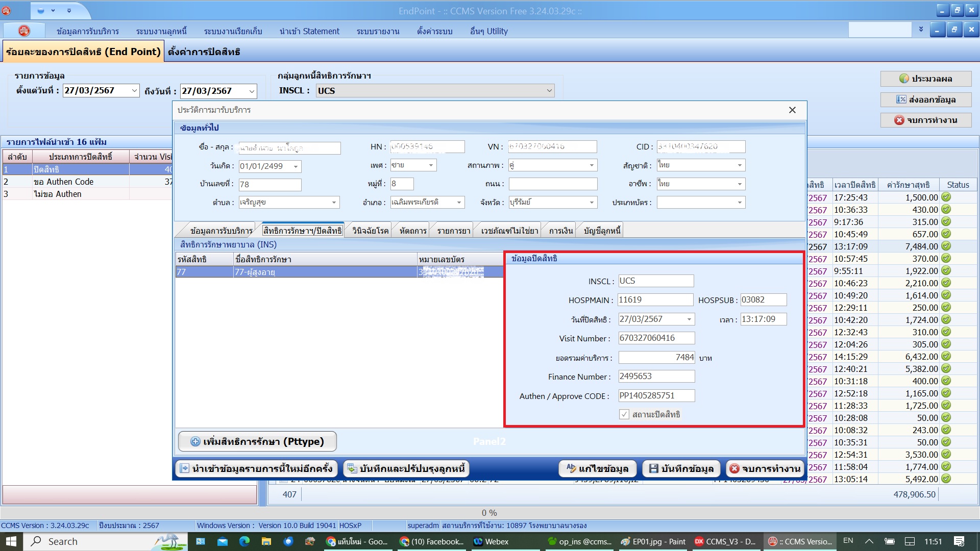Open the วันเกิด date dropdown
Image resolution: width=980 pixels, height=551 pixels.
[296, 167]
